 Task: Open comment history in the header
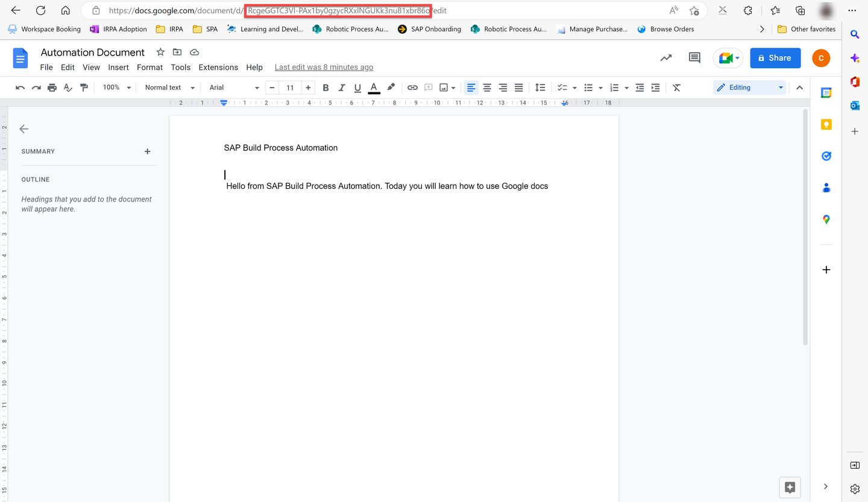click(x=694, y=58)
